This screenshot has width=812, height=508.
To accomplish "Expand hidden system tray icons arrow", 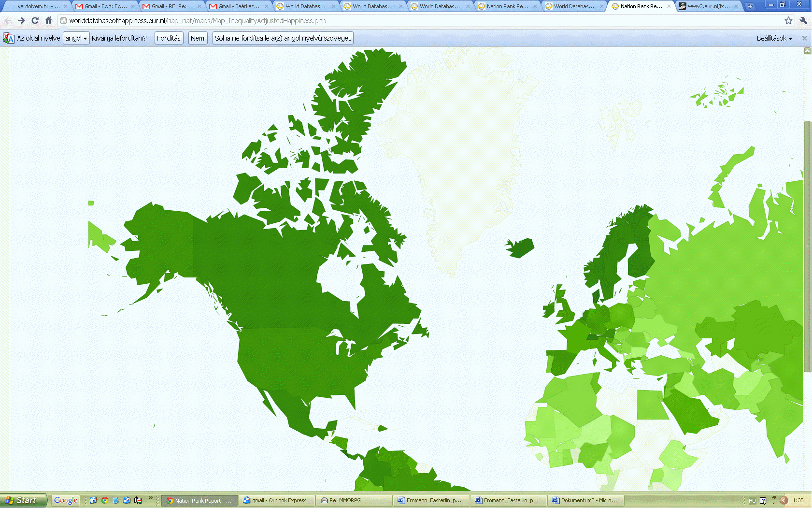I will pos(784,500).
